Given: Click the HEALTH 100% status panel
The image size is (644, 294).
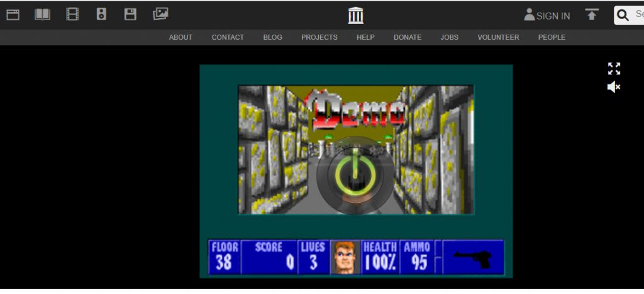Looking at the screenshot, I should (380, 257).
